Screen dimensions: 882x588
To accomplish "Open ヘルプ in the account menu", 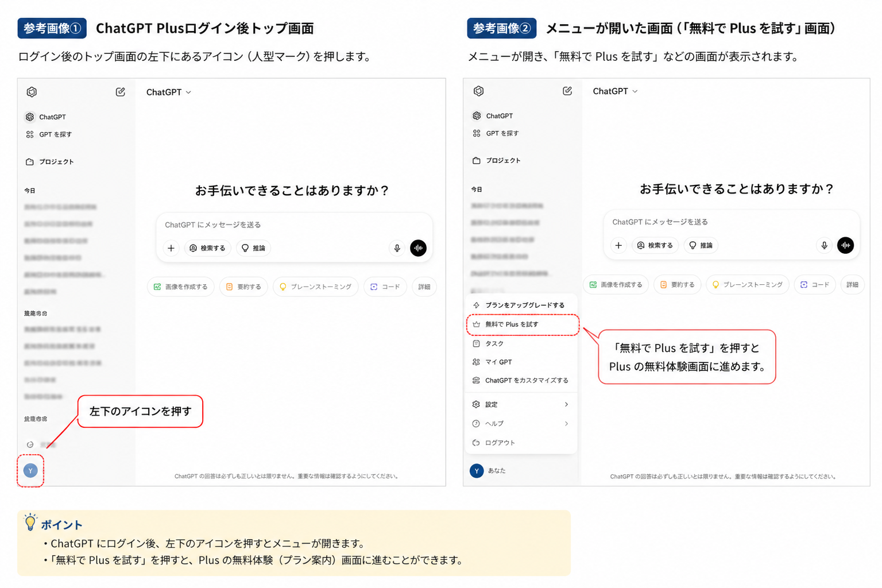I will 520,424.
